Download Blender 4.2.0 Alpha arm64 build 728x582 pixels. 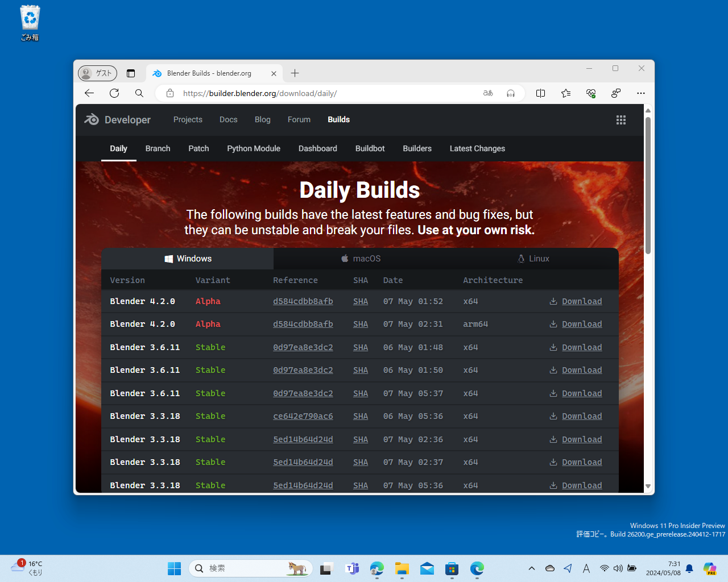point(576,324)
